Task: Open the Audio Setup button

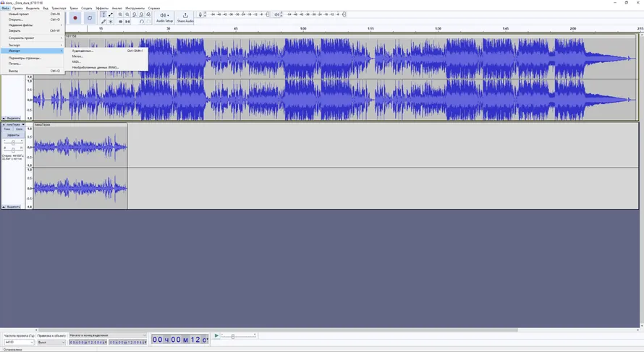Action: tap(165, 17)
